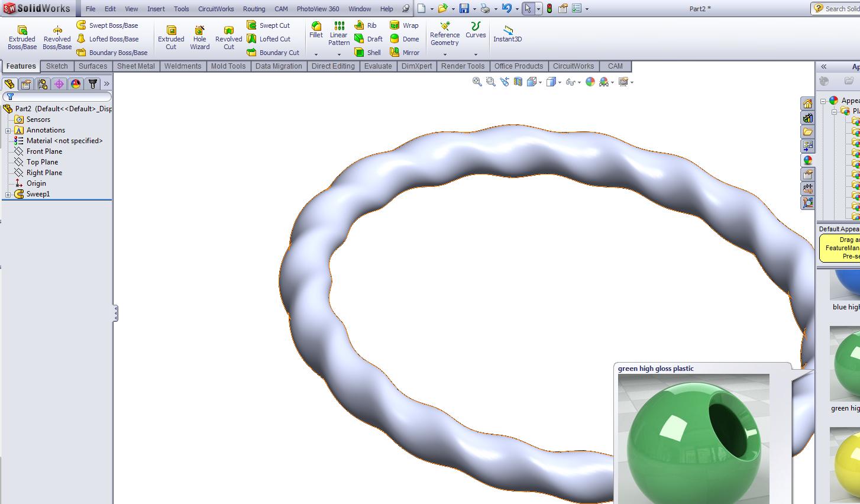Open the Curves dropdown arrow
Viewport: 860px width, 504px height.
(x=476, y=54)
